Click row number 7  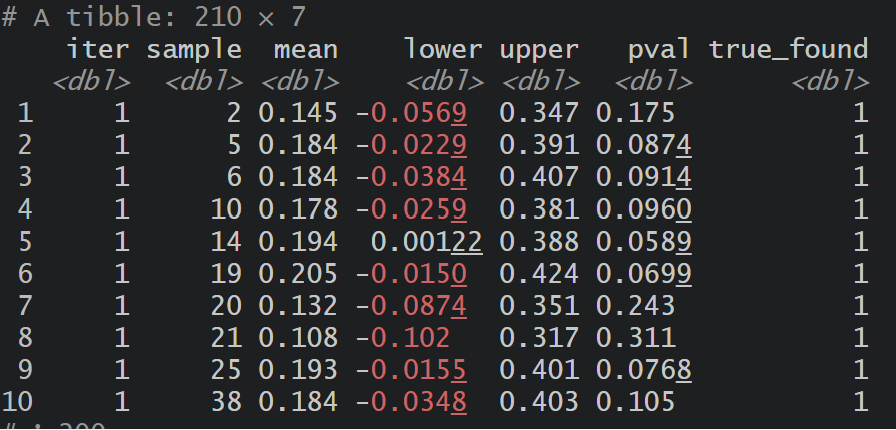pos(25,306)
